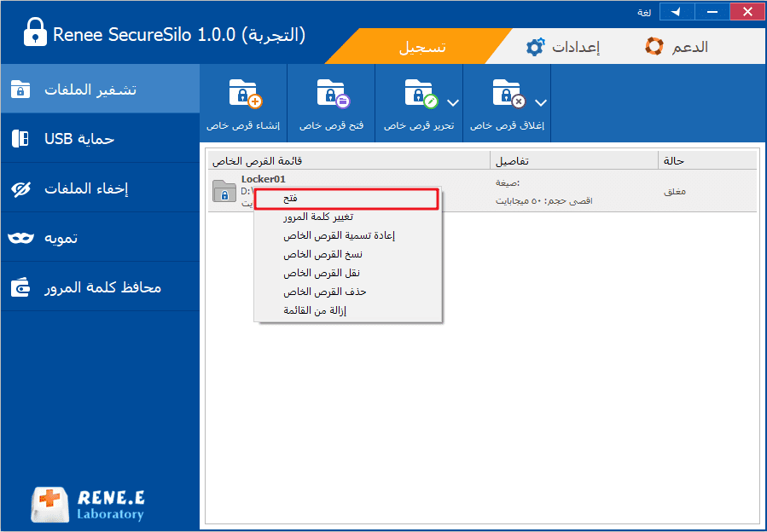Click the تحرير قرص خاص toolbar label

coord(419,125)
